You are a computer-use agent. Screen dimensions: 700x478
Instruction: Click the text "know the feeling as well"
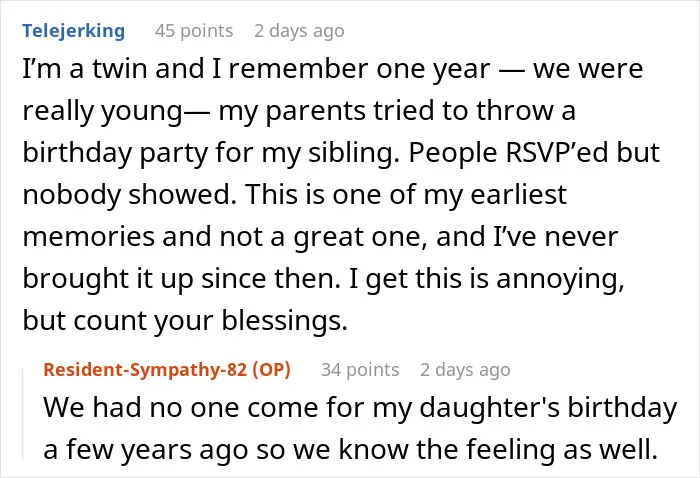point(498,449)
